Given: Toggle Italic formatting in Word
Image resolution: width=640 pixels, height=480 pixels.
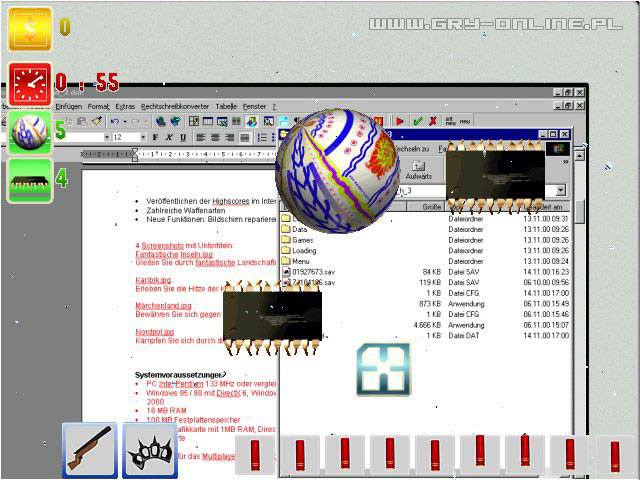Looking at the screenshot, I should pos(169,137).
